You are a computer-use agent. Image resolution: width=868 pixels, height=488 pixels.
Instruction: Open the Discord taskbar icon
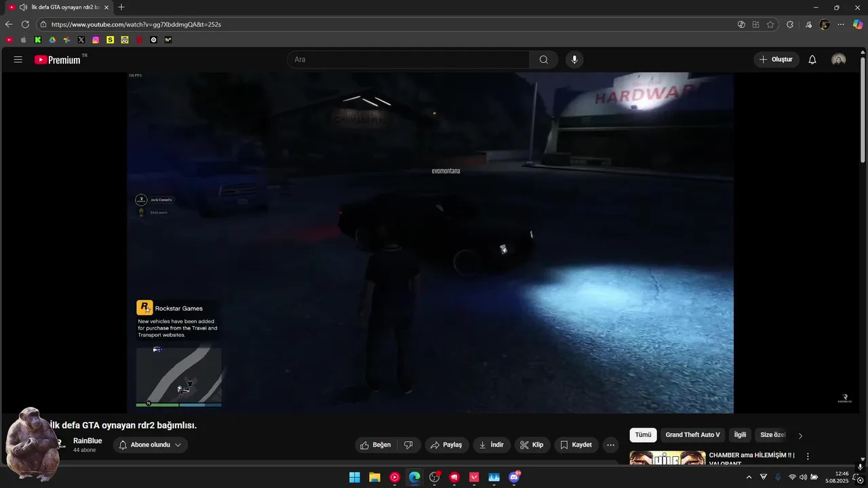click(x=514, y=477)
